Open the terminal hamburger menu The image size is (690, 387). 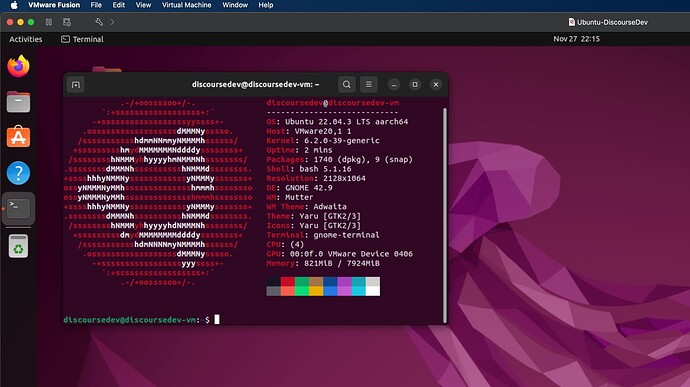(x=369, y=84)
